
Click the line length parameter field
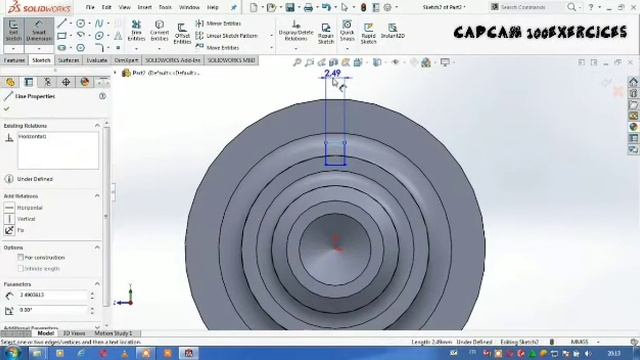pyautogui.click(x=53, y=295)
